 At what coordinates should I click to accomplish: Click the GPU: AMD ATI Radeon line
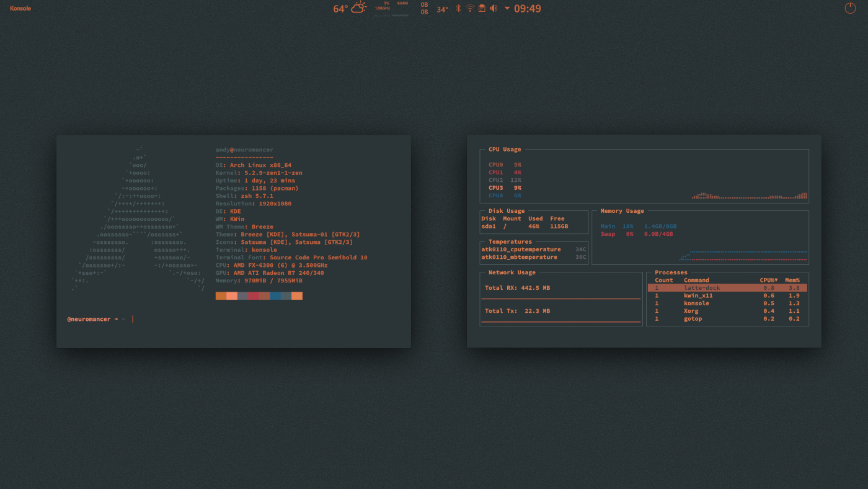[270, 273]
